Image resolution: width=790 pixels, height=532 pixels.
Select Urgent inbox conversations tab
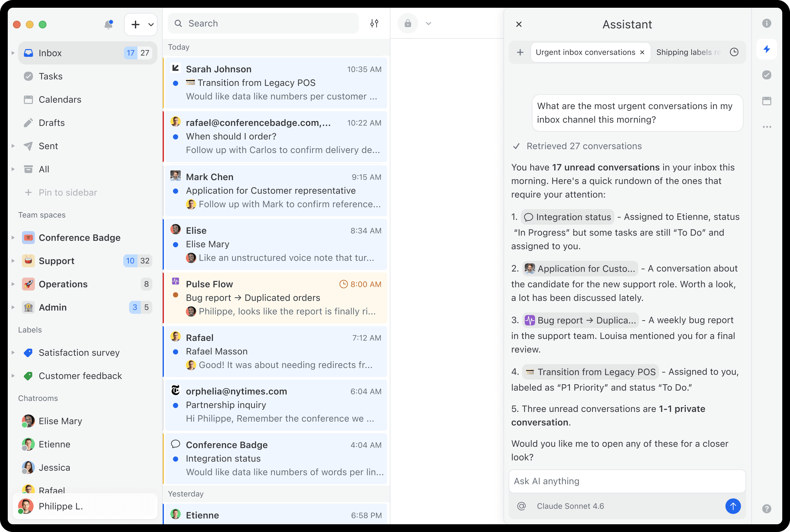click(585, 52)
